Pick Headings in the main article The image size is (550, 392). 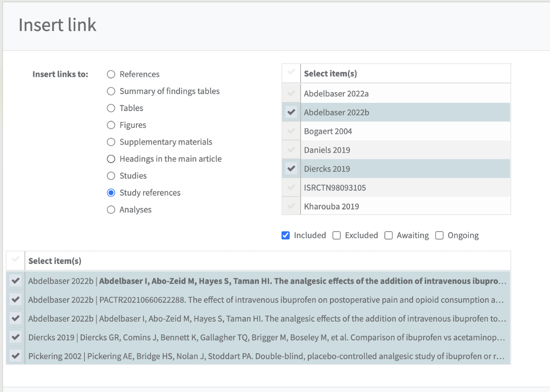tap(111, 159)
